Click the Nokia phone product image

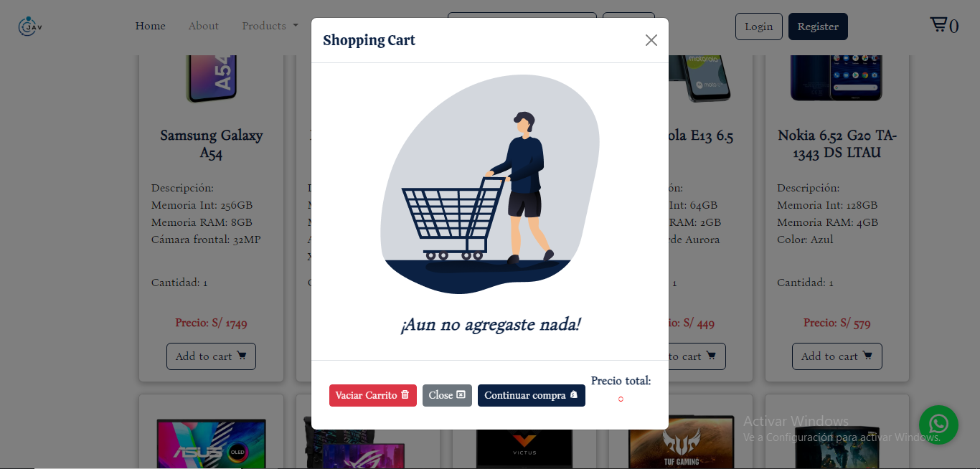point(837,77)
